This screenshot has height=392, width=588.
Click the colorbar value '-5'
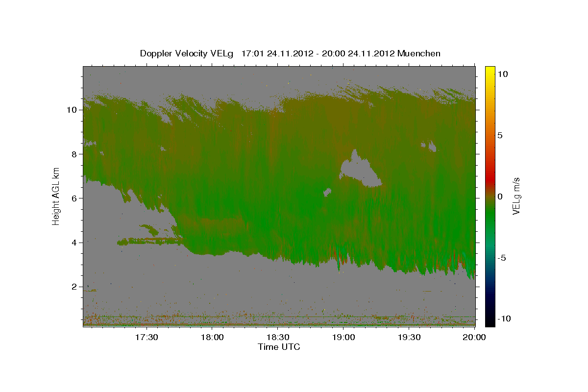(x=502, y=257)
